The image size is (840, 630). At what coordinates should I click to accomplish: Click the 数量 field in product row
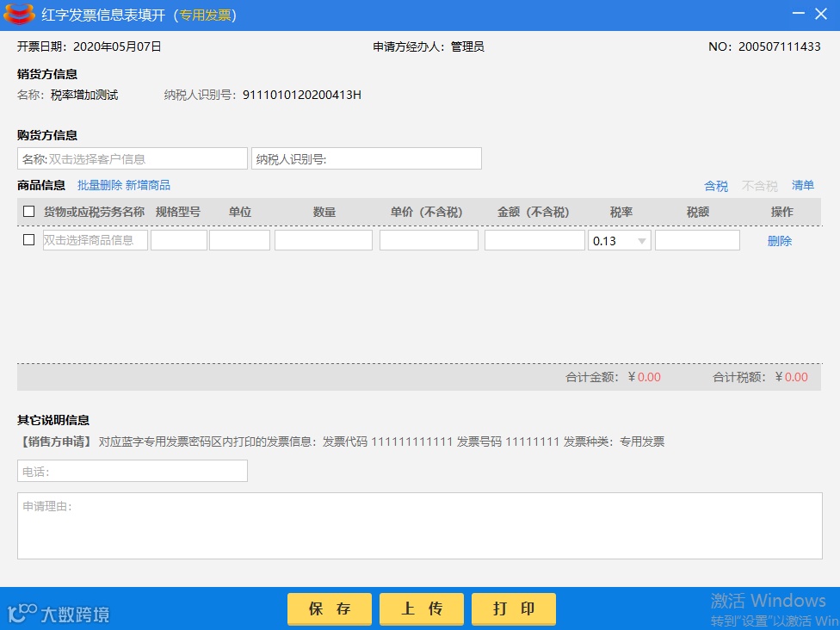pos(324,240)
